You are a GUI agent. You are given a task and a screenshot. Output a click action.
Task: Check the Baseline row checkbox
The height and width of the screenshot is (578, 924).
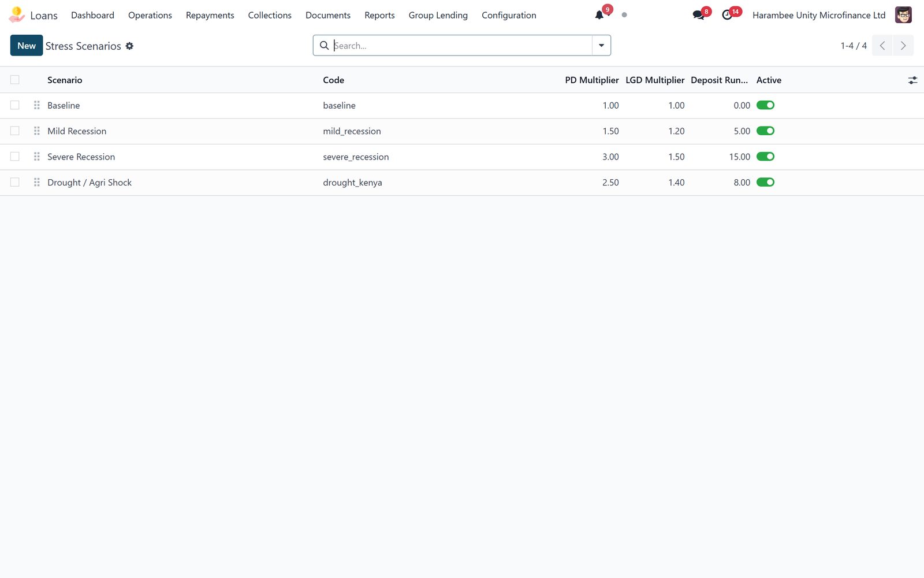pyautogui.click(x=15, y=105)
